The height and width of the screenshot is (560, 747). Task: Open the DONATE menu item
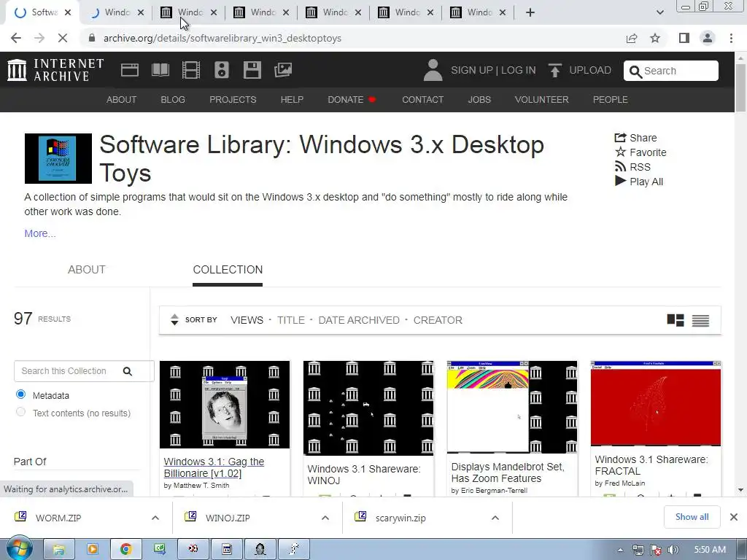(352, 99)
